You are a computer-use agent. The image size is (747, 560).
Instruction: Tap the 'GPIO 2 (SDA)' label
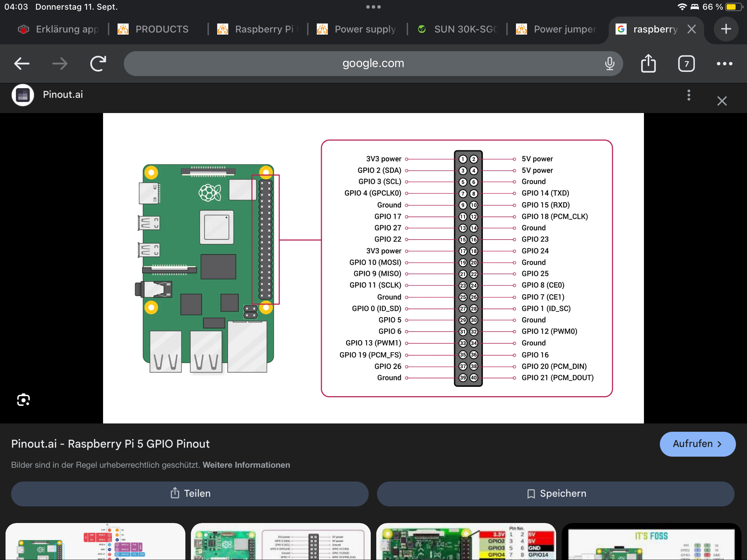coord(379,170)
